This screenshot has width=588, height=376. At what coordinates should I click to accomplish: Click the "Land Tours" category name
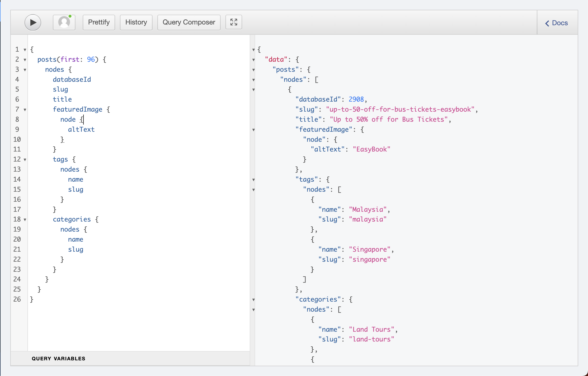point(372,329)
